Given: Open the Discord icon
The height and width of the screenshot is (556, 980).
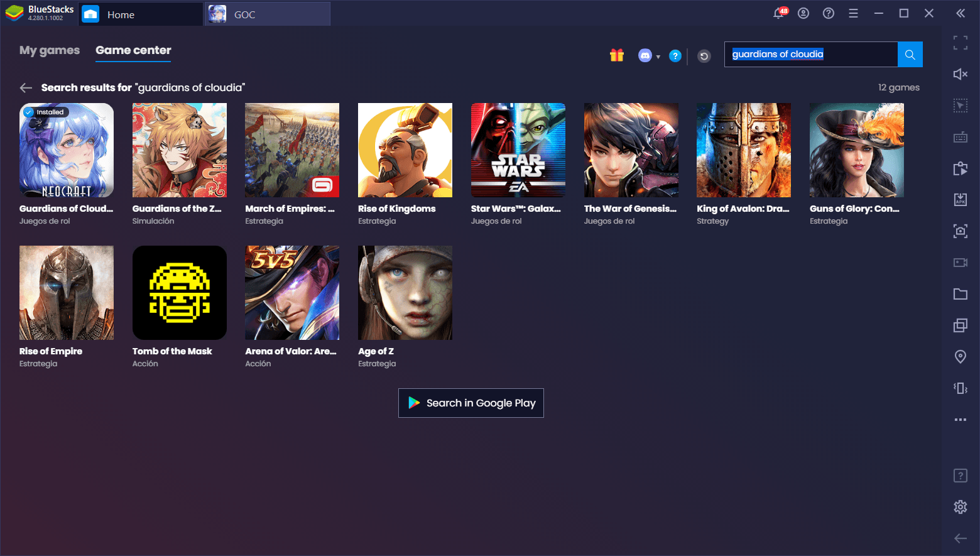Looking at the screenshot, I should 645,56.
